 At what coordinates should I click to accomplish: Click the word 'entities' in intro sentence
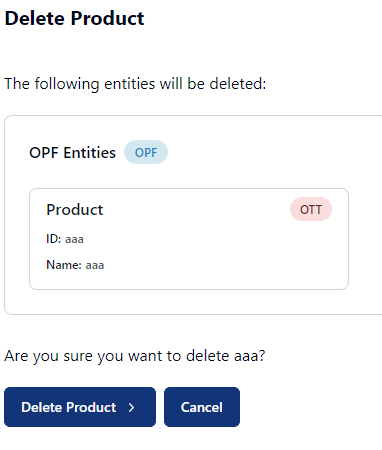pyautogui.click(x=130, y=84)
